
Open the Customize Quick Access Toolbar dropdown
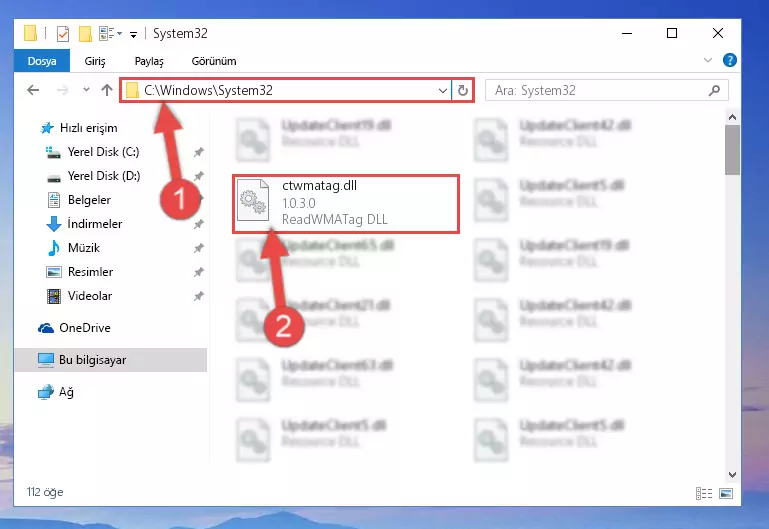point(133,34)
